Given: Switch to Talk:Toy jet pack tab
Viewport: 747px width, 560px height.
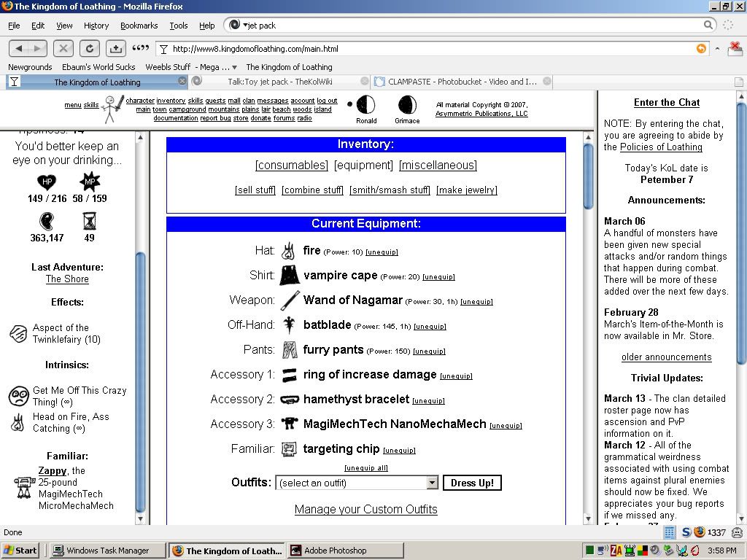Looking at the screenshot, I should [280, 82].
